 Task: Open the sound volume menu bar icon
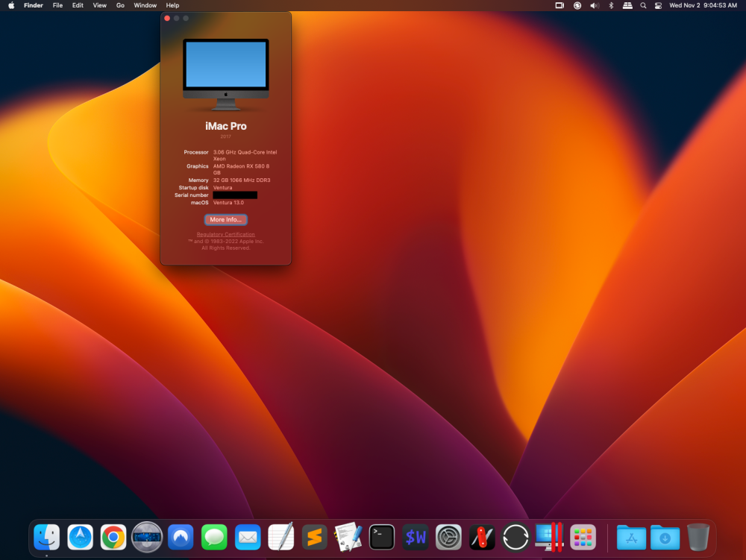coord(595,5)
